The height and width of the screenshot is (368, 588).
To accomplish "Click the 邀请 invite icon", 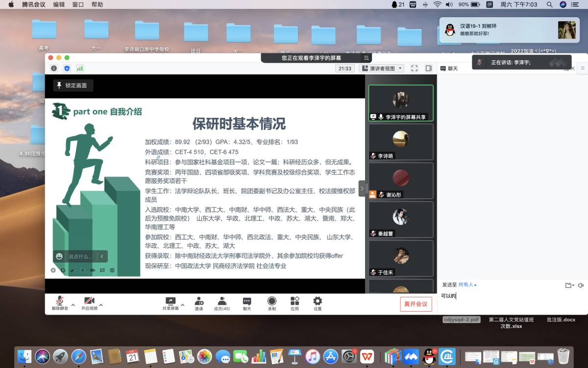I will pyautogui.click(x=199, y=303).
